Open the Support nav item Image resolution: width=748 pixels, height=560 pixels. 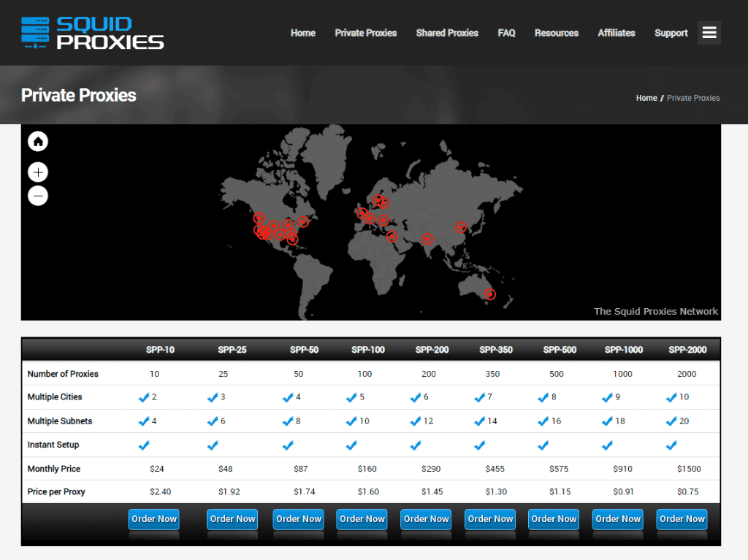tap(671, 33)
